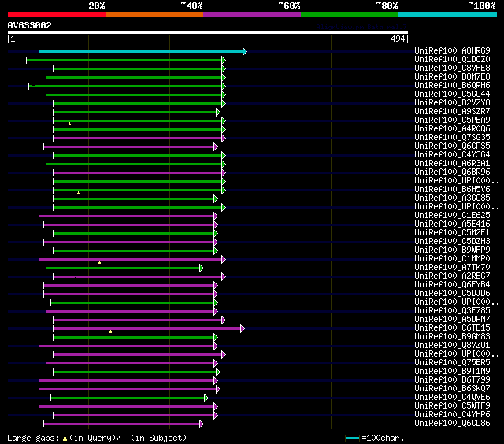The width and height of the screenshot is (504, 444).
Task: Open hit UniRef100_Q1DQZ0
Action: (452, 59)
